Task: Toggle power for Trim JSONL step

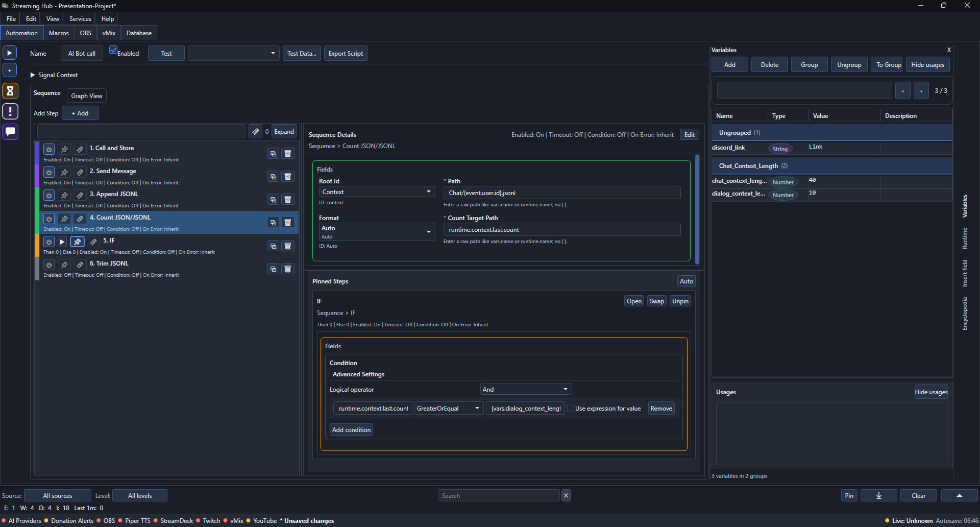Action: (48, 265)
